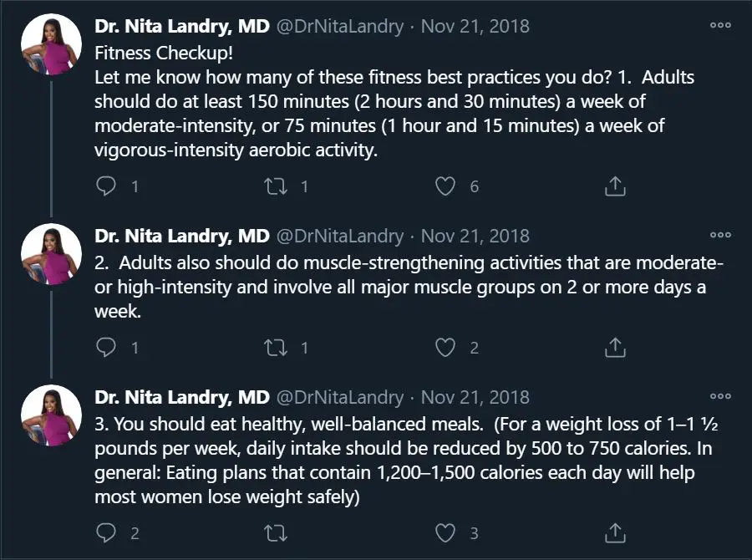The height and width of the screenshot is (560, 752).
Task: Share the well-balanced meals tweet
Action: pyautogui.click(x=615, y=532)
